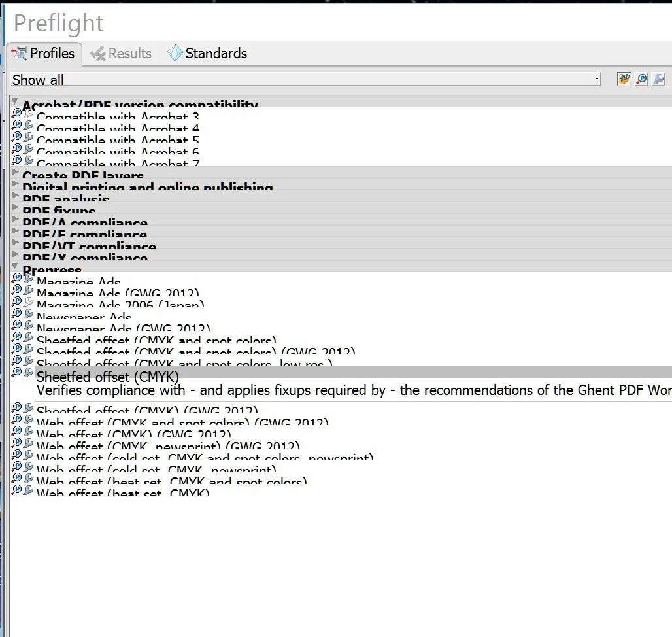Click the highlighted Sheetfed offset (CMYK) title
The height and width of the screenshot is (637, 672).
(108, 377)
